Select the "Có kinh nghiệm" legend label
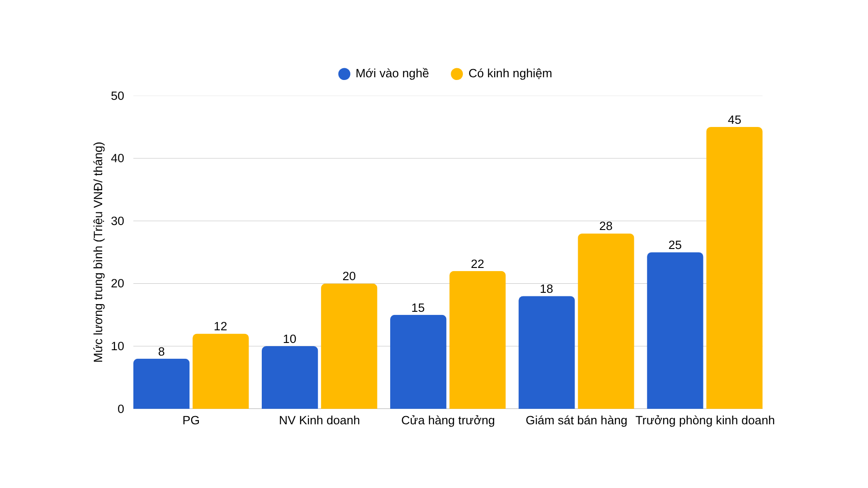This screenshot has width=868, height=488. (510, 73)
